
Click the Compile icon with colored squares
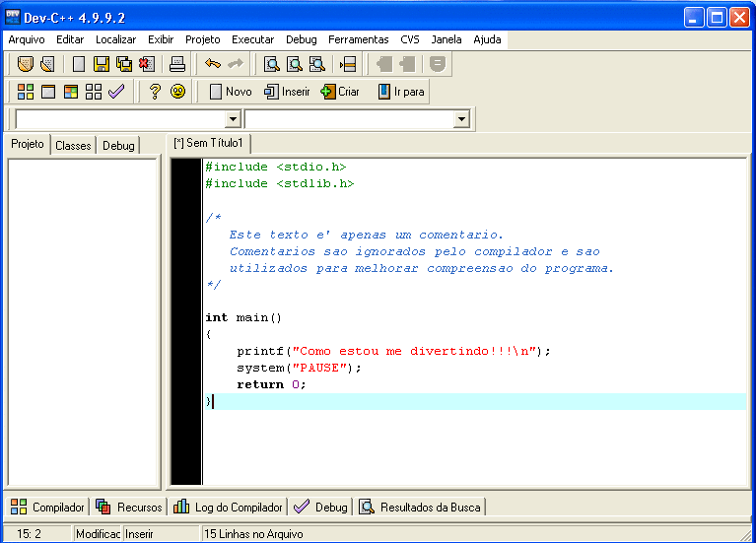(x=26, y=92)
